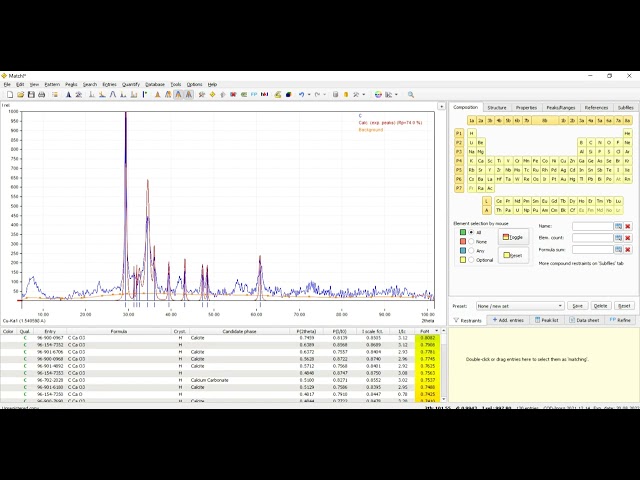Click the Toggle button
The height and width of the screenshot is (480, 640).
tap(513, 237)
